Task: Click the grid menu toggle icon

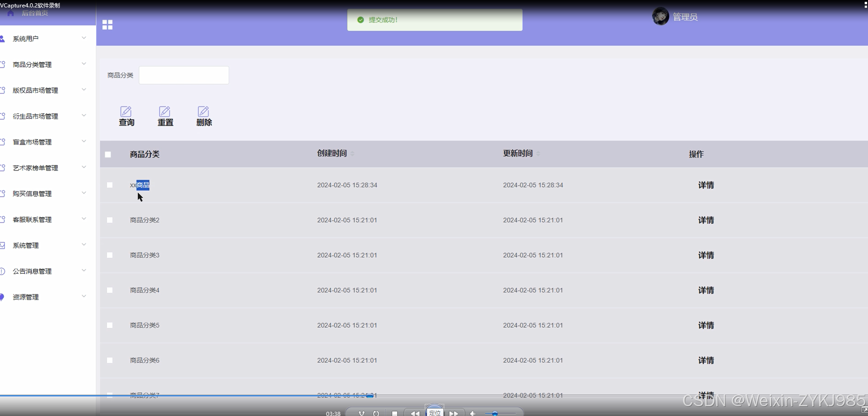Action: pyautogui.click(x=107, y=25)
